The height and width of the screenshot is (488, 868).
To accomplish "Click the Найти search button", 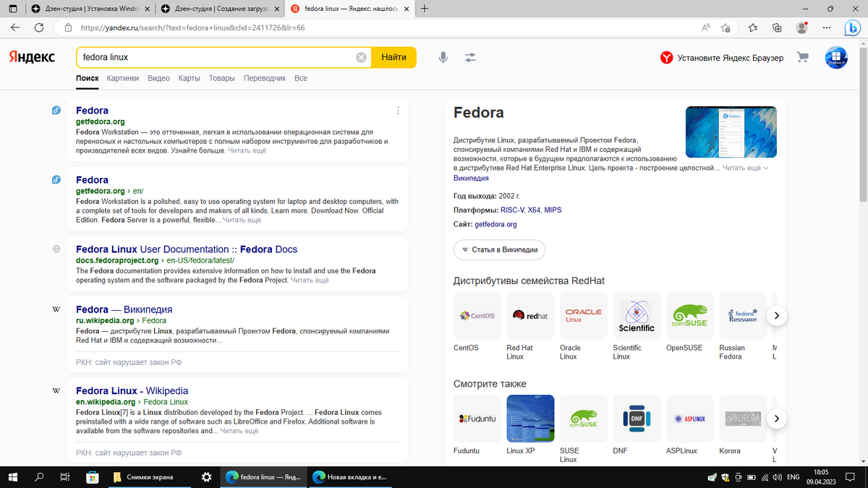I will (393, 57).
